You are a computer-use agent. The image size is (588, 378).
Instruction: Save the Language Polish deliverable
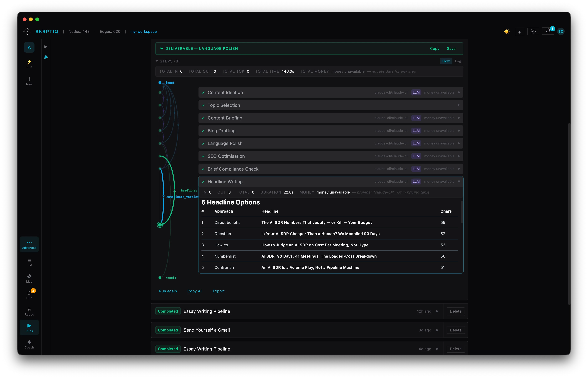click(451, 49)
